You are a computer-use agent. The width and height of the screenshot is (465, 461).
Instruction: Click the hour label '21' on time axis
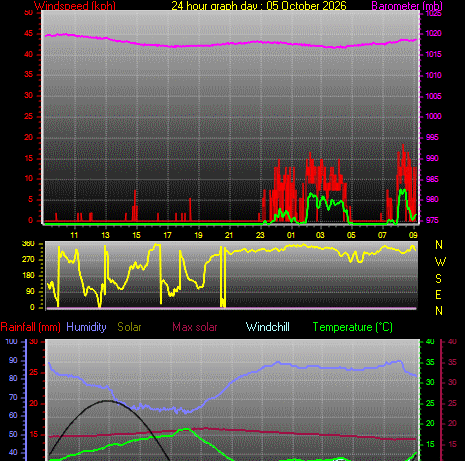click(229, 235)
